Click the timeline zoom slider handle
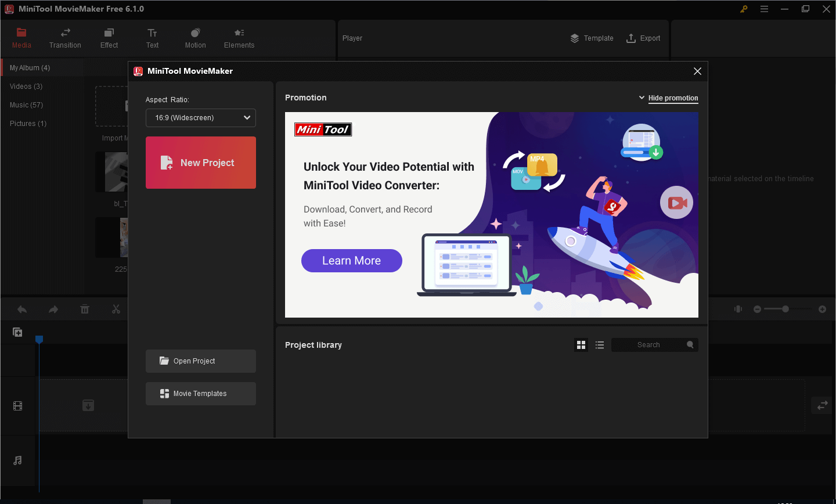Image resolution: width=836 pixels, height=504 pixels. pyautogui.click(x=785, y=309)
